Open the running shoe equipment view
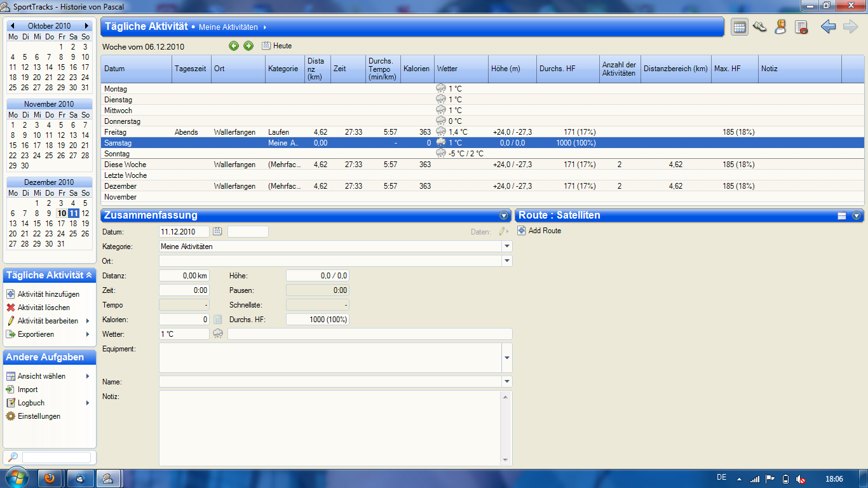Image resolution: width=868 pixels, height=488 pixels. click(759, 27)
